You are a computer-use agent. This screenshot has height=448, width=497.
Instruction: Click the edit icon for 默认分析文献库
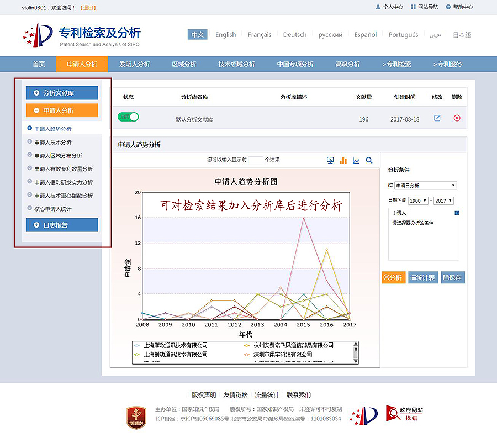(x=437, y=118)
